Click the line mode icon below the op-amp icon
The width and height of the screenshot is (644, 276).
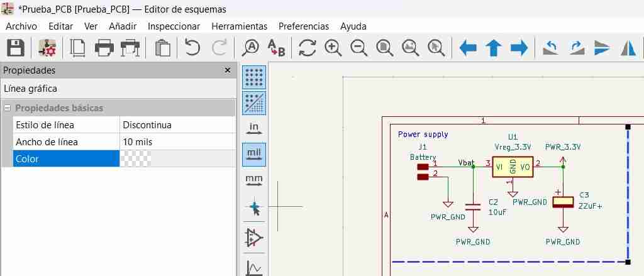tap(254, 267)
